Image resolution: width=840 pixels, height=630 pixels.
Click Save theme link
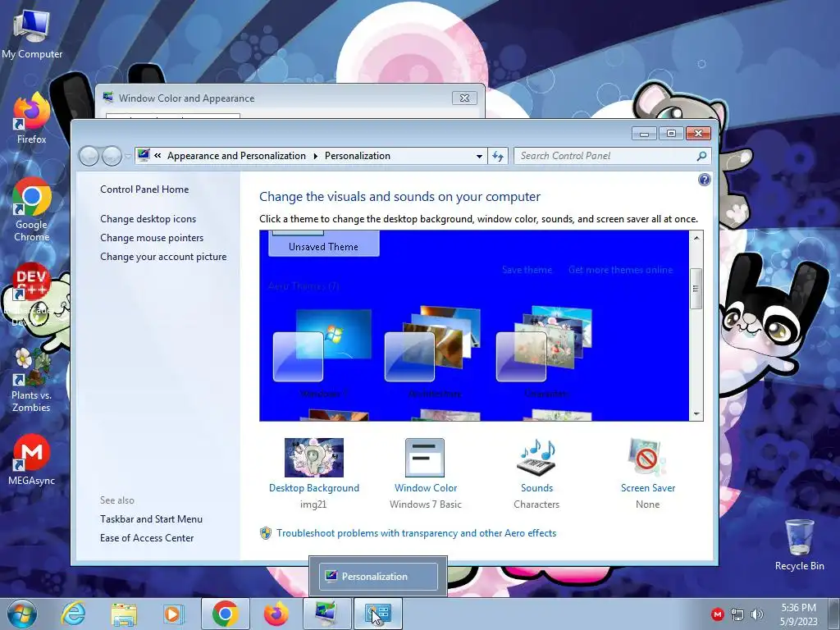[527, 269]
